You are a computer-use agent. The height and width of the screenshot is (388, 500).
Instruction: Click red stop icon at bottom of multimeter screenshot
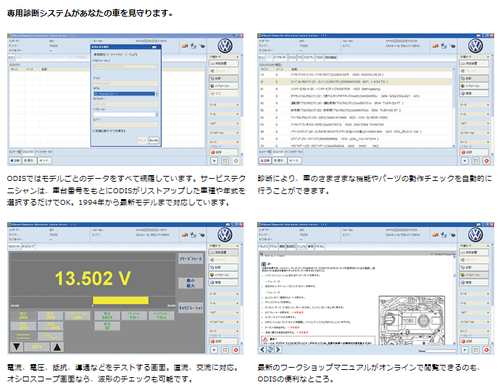236,350
